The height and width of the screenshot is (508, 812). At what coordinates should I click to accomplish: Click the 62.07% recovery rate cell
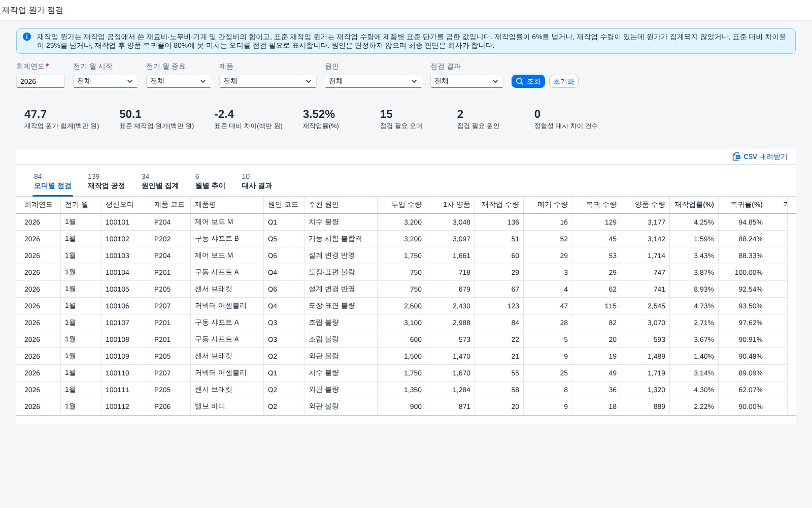(x=742, y=390)
